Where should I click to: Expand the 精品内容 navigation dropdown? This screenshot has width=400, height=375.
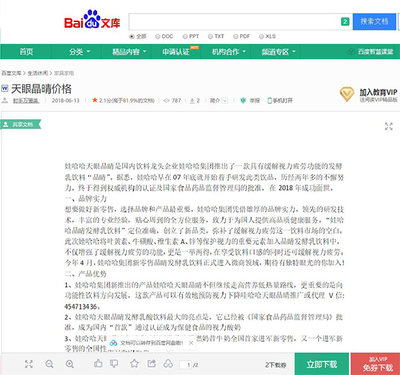[x=129, y=52]
